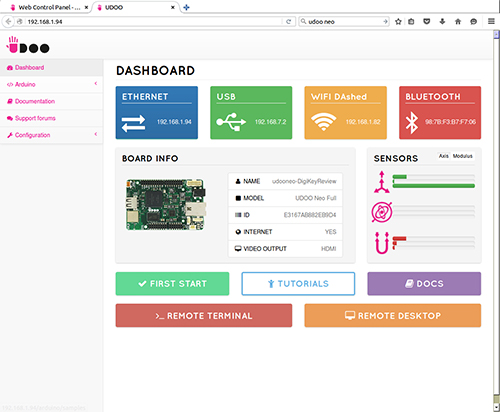Open the browser hamburger menu
The width and height of the screenshot is (500, 412).
click(491, 21)
